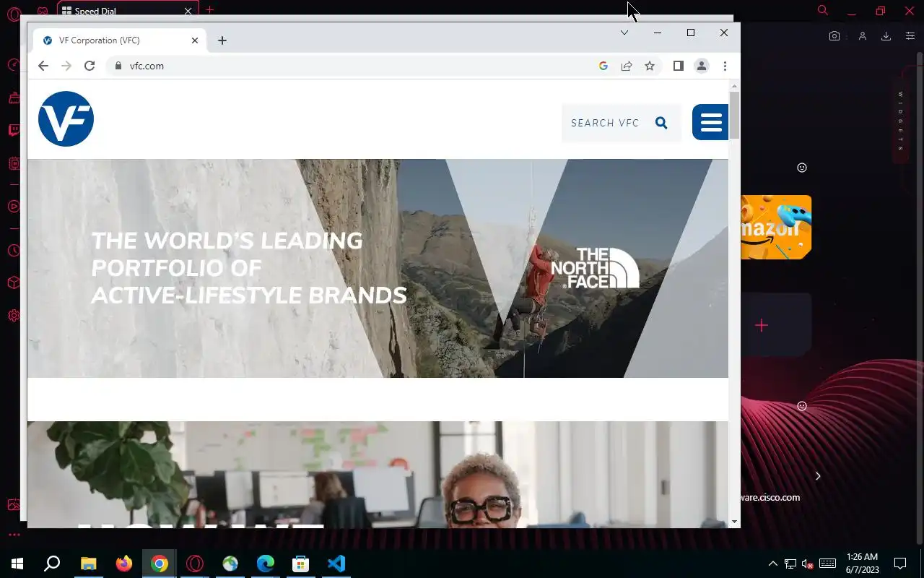Open the Opera menu logo

pyautogui.click(x=13, y=12)
